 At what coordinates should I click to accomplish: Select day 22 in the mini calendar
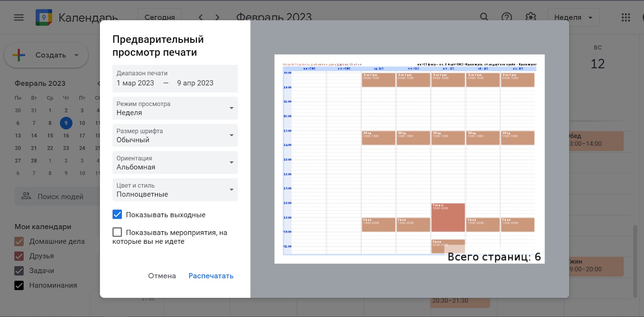50,148
